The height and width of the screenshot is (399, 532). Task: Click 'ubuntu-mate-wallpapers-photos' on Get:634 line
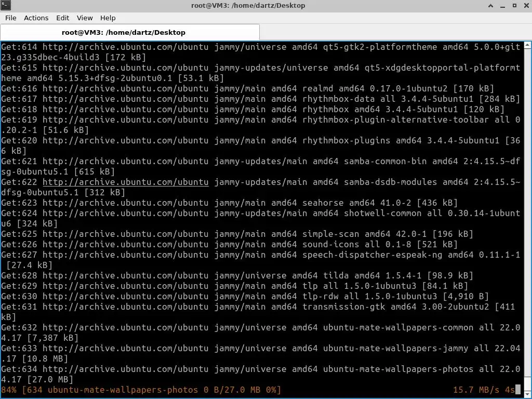click(x=398, y=369)
